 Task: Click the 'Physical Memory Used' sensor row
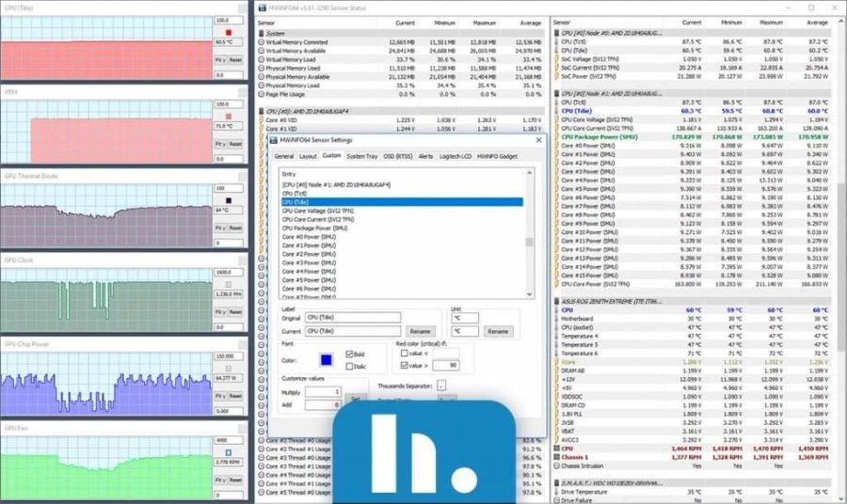401,68
